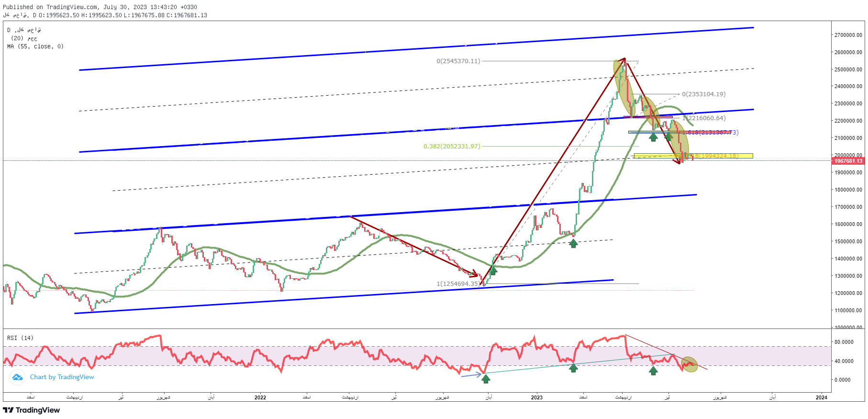Click green arrow below the 1254694.35 low
This screenshot has width=868, height=419.
pyautogui.click(x=493, y=271)
